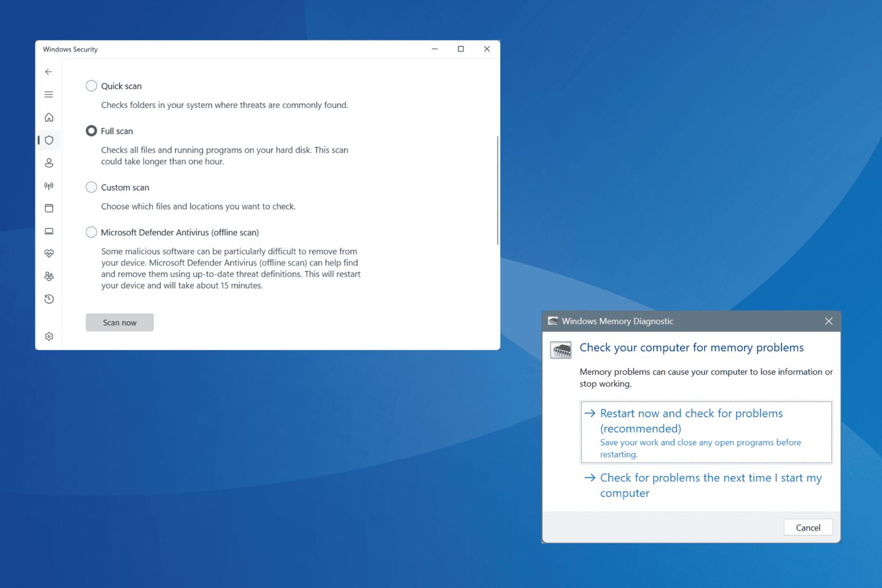Choose Check for problems the next time I start
The height and width of the screenshot is (588, 882).
pos(706,485)
